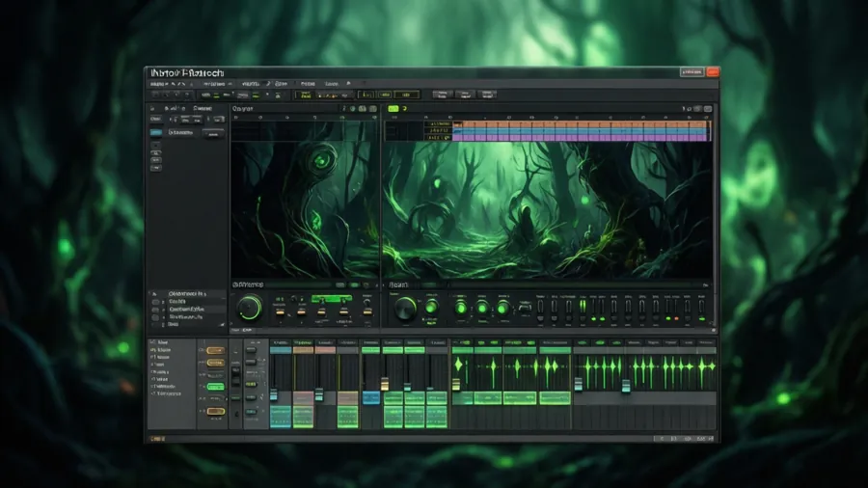Toggle the cyan button in the left sidebar
Screen dimensions: 868x488
156,133
